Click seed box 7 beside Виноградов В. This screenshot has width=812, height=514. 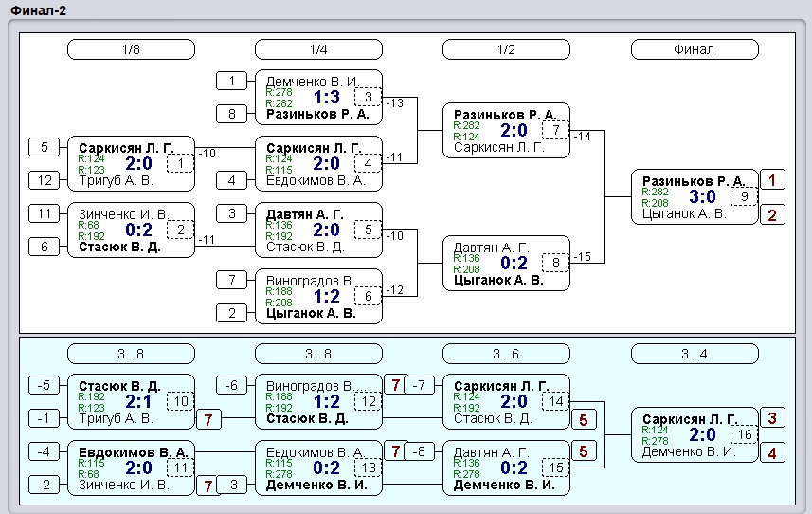231,280
